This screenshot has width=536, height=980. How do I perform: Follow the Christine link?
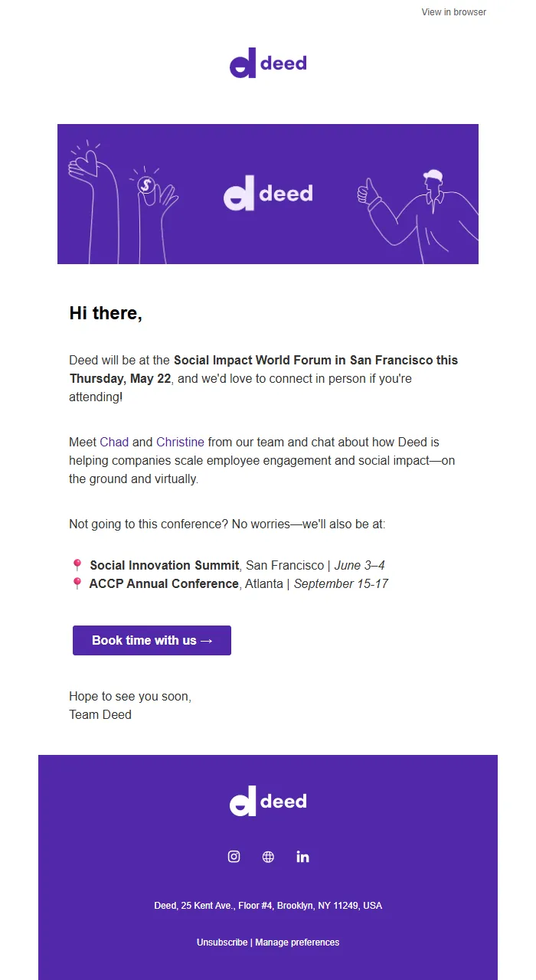(180, 442)
